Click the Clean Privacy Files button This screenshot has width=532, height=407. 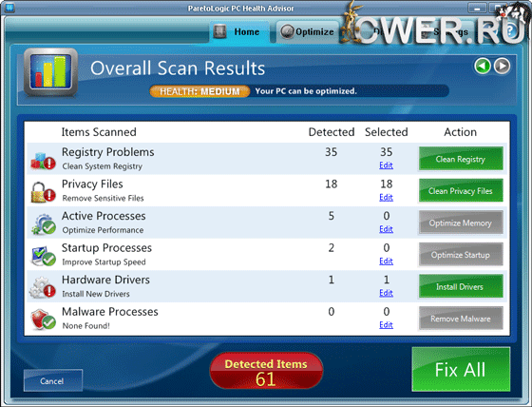click(x=461, y=190)
